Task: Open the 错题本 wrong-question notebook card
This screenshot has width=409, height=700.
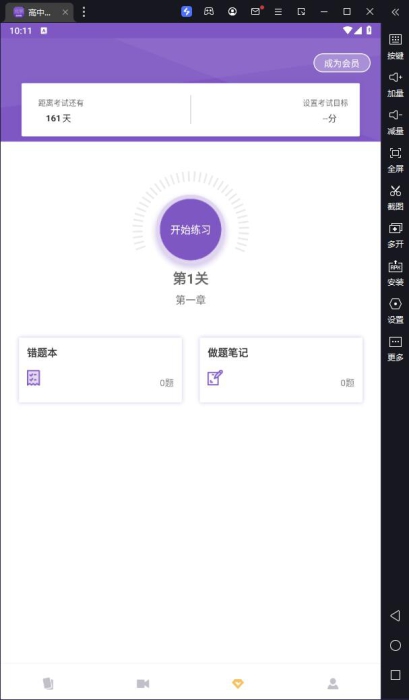Action: pyautogui.click(x=100, y=370)
